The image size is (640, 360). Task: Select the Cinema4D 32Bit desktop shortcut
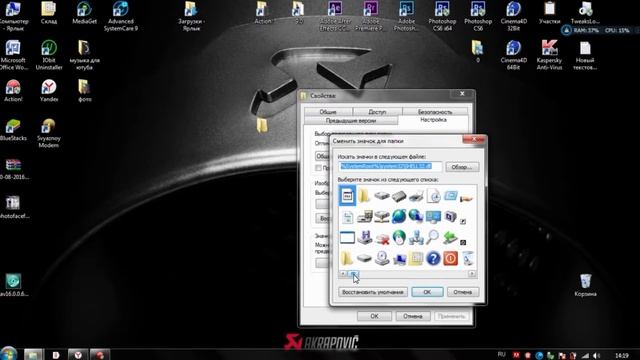point(513,16)
